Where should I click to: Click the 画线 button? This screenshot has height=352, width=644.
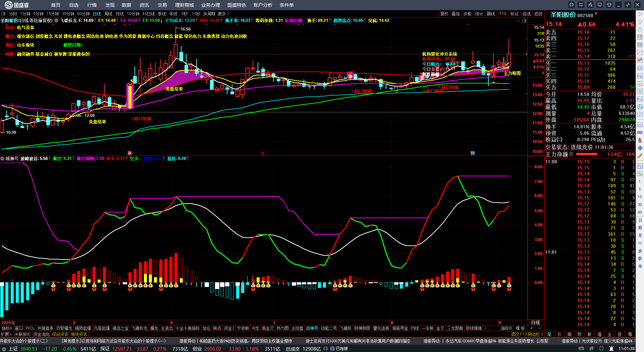491,14
